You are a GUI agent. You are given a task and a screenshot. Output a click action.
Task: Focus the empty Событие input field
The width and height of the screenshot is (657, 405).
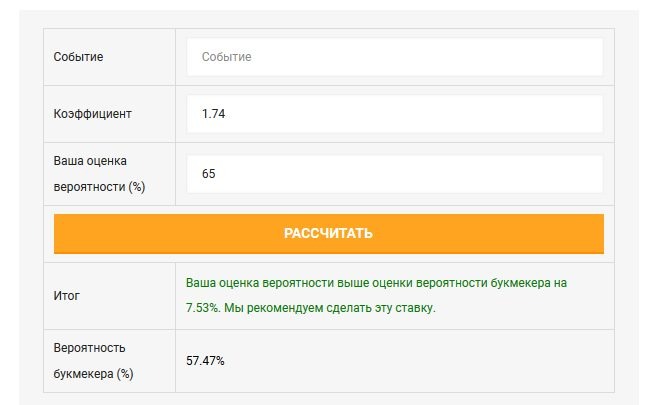click(394, 57)
